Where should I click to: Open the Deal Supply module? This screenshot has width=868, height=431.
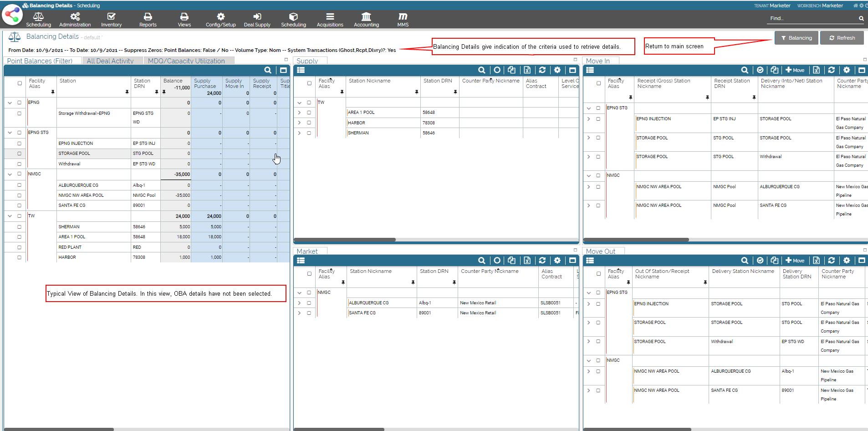pos(257,20)
